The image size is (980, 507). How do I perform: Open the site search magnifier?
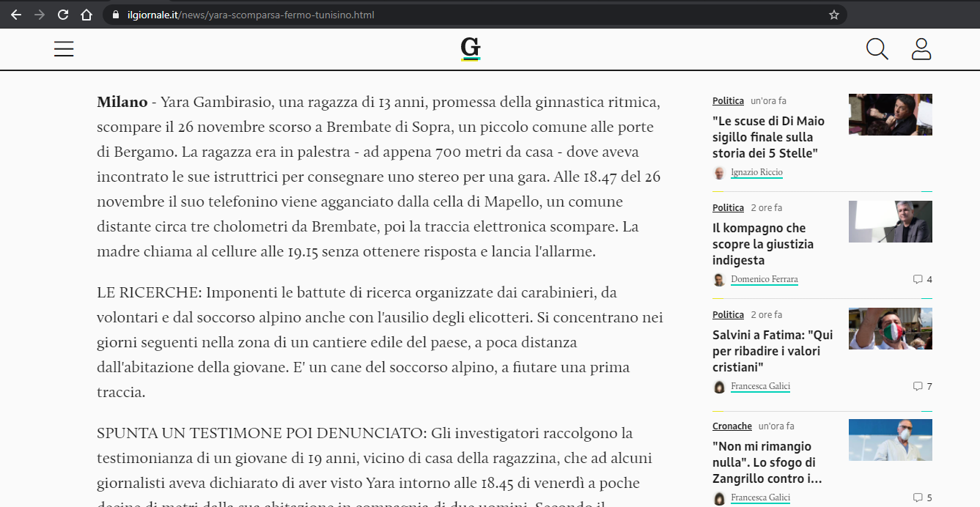(877, 49)
